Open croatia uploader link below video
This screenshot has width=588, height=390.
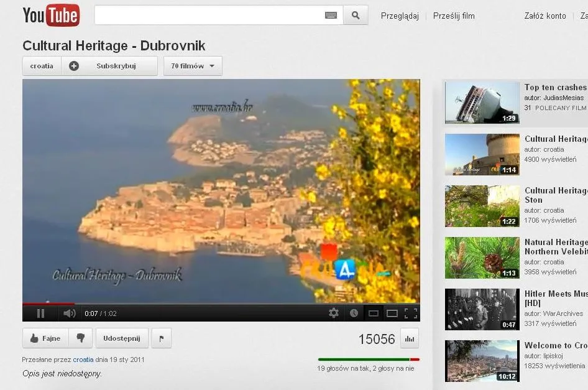[x=83, y=360]
